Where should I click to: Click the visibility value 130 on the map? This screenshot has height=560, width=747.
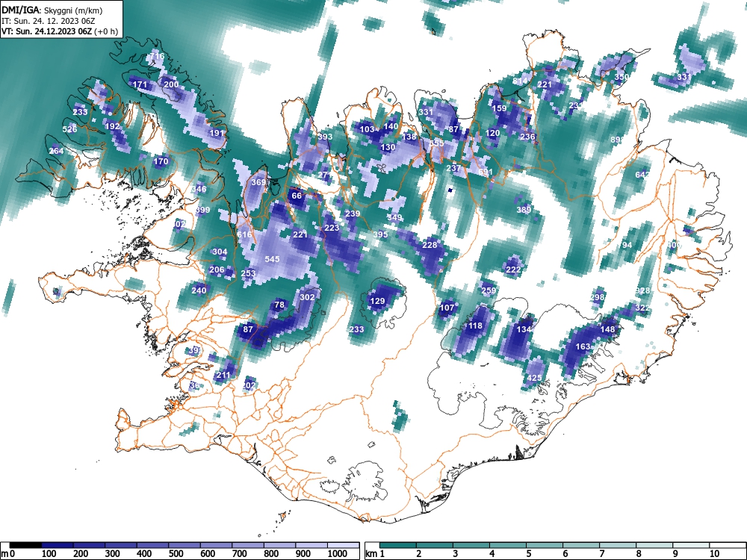click(x=388, y=148)
